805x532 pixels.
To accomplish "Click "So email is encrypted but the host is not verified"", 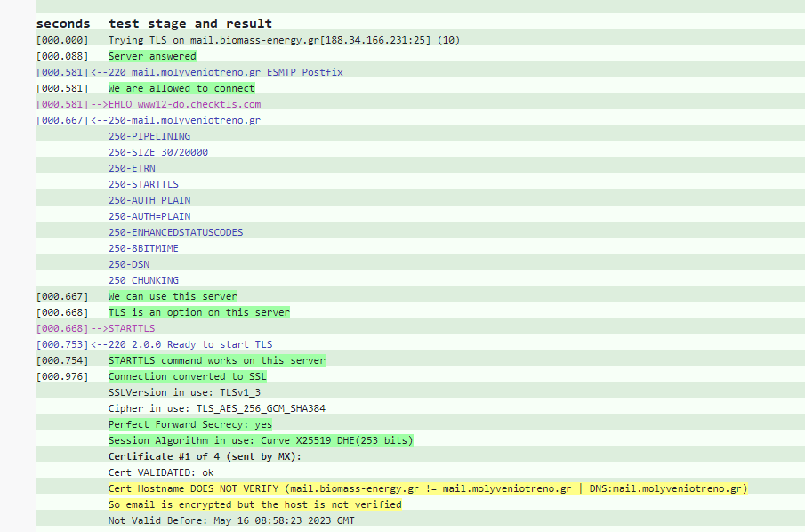I will click(254, 504).
